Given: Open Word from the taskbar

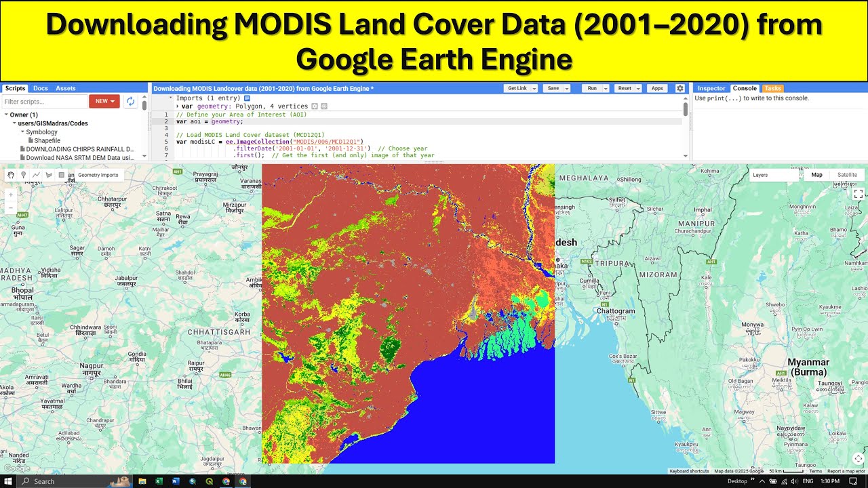Looking at the screenshot, I should 176,481.
